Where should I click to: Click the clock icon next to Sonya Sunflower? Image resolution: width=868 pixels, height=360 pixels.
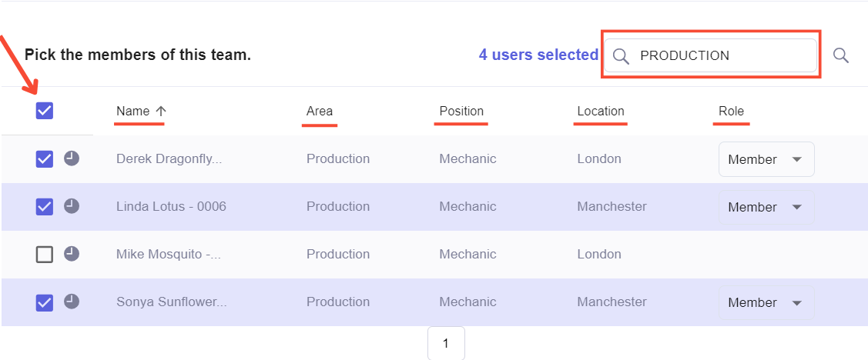click(72, 302)
